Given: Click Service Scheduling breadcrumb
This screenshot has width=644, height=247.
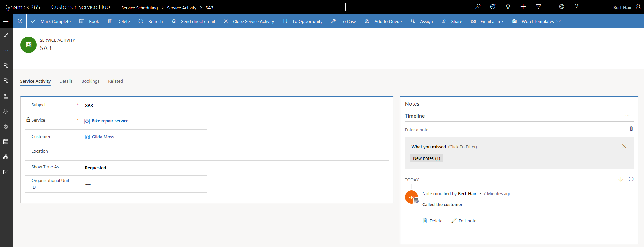Looking at the screenshot, I should tap(139, 8).
